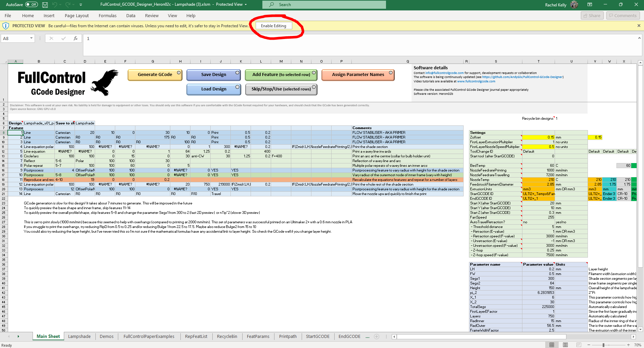
Task: Open the fullcontrolgcode.com video tutorials link
Action: (476, 81)
